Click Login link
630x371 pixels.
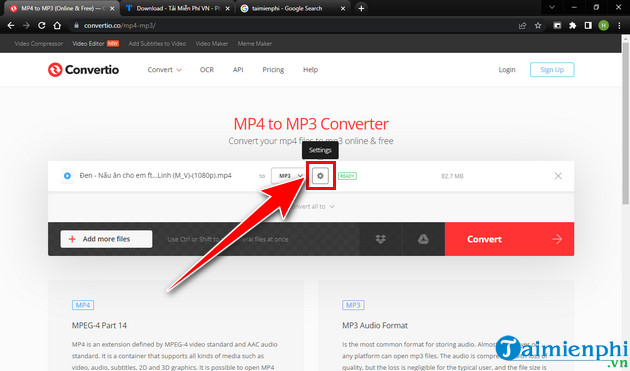(507, 70)
